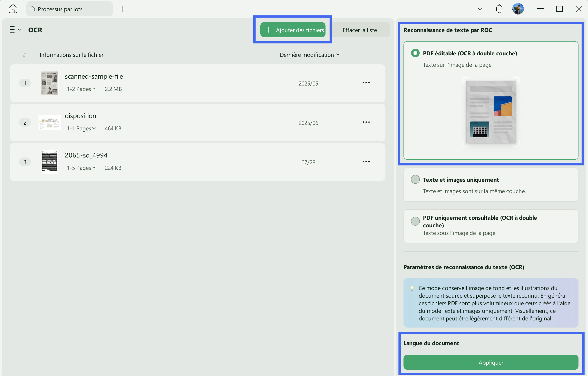
Task: Open more options for disposition file
Action: pyautogui.click(x=366, y=122)
